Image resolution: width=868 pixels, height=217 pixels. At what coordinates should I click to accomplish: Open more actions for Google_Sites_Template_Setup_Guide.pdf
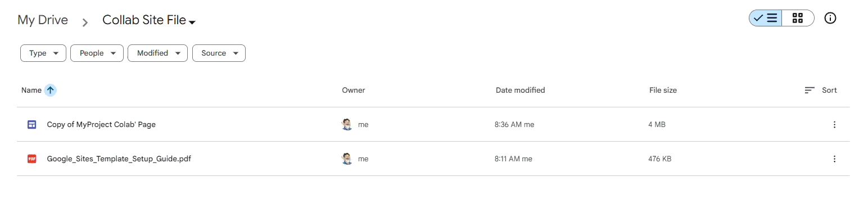pyautogui.click(x=834, y=159)
